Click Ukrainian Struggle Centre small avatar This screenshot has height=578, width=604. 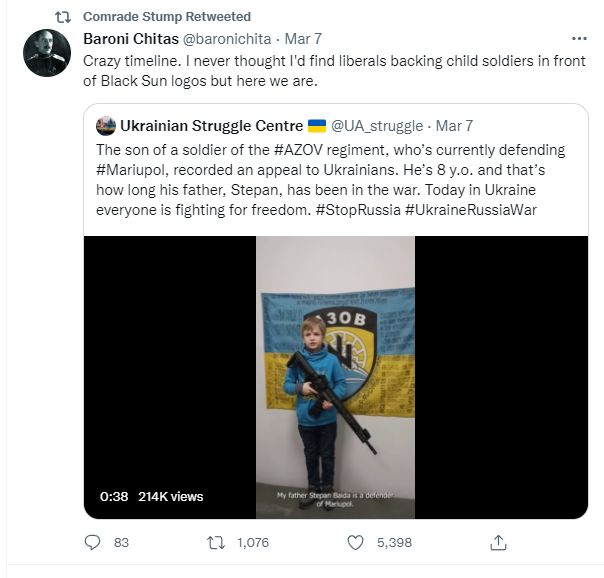point(106,126)
